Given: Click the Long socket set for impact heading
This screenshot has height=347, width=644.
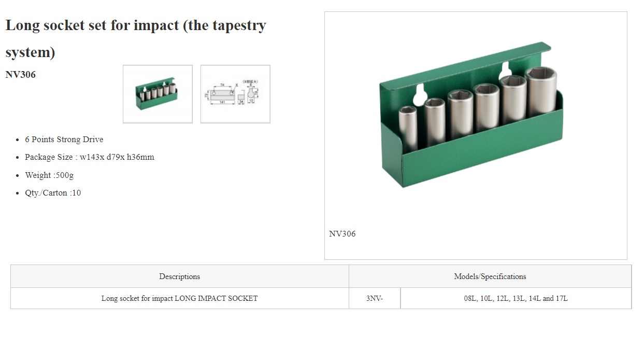Looking at the screenshot, I should pos(136,39).
